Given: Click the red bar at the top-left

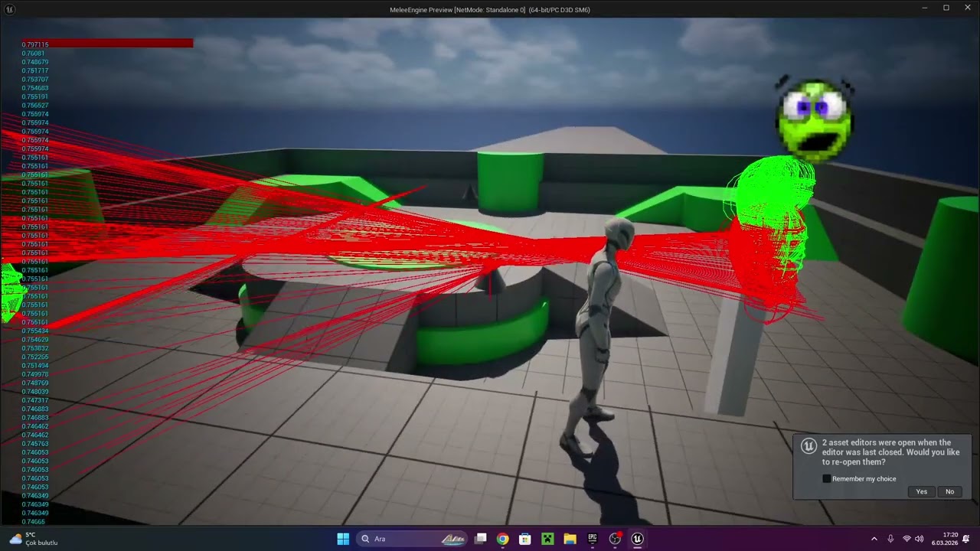Looking at the screenshot, I should [107, 44].
